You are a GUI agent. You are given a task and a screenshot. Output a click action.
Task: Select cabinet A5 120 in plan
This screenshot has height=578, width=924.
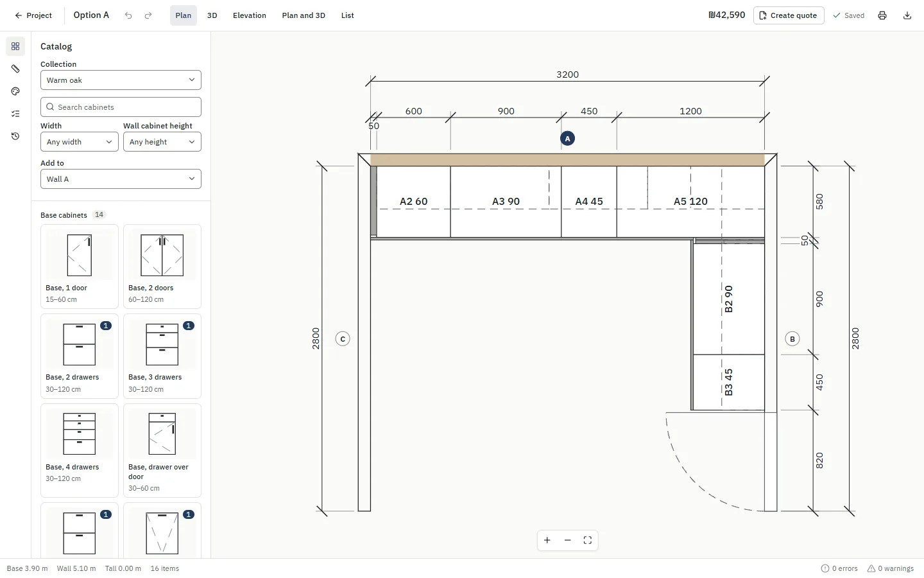click(690, 202)
